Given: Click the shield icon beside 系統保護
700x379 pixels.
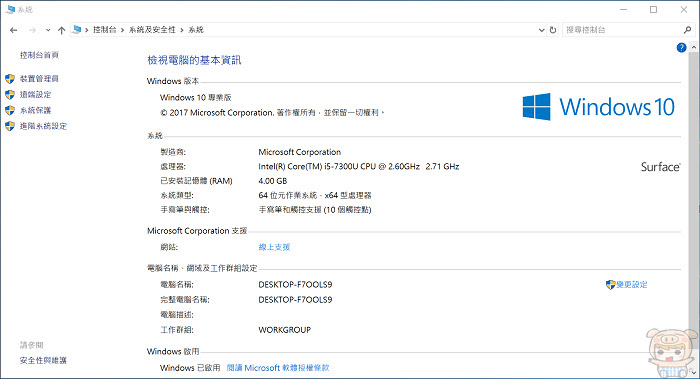Looking at the screenshot, I should [10, 110].
